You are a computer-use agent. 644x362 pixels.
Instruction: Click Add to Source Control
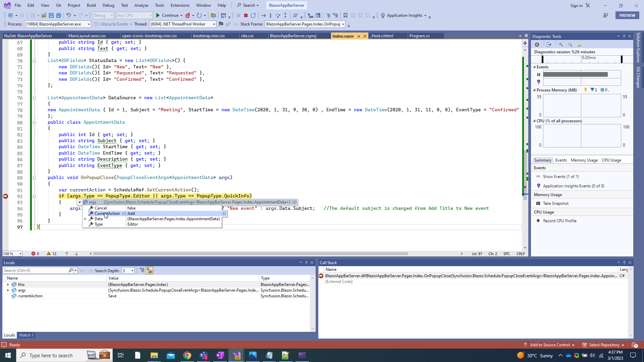550,345
